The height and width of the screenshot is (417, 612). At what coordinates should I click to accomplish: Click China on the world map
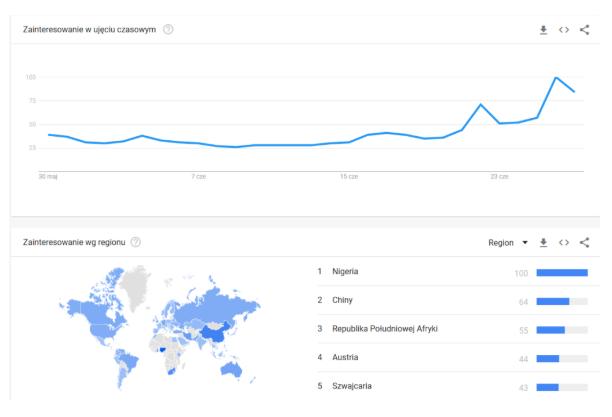pyautogui.click(x=210, y=333)
